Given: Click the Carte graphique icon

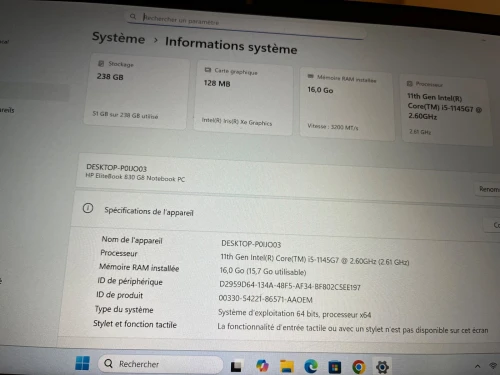Looking at the screenshot, I should tap(208, 70).
